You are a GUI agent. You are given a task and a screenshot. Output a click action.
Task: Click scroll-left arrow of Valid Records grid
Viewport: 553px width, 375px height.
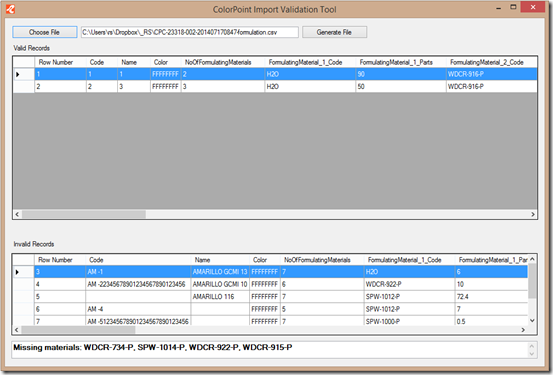point(17,214)
